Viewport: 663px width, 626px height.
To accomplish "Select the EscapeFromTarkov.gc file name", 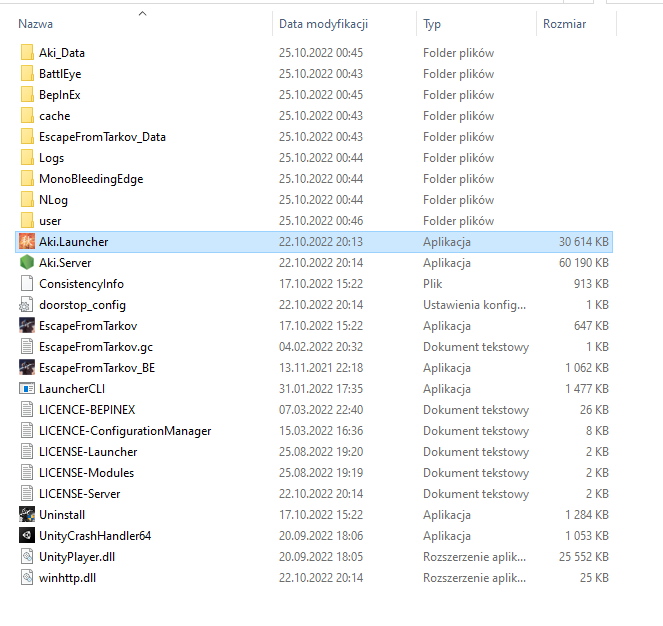I will (x=96, y=347).
